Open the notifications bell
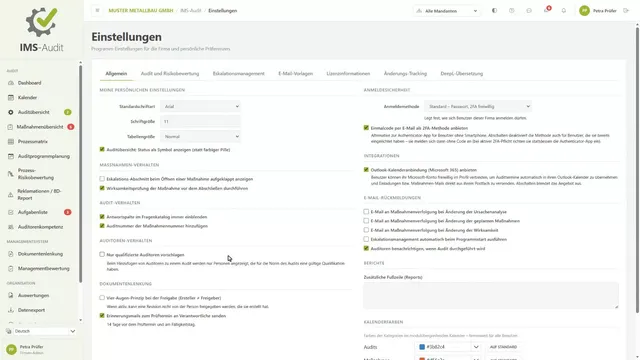This screenshot has height=360, width=640. (x=564, y=11)
